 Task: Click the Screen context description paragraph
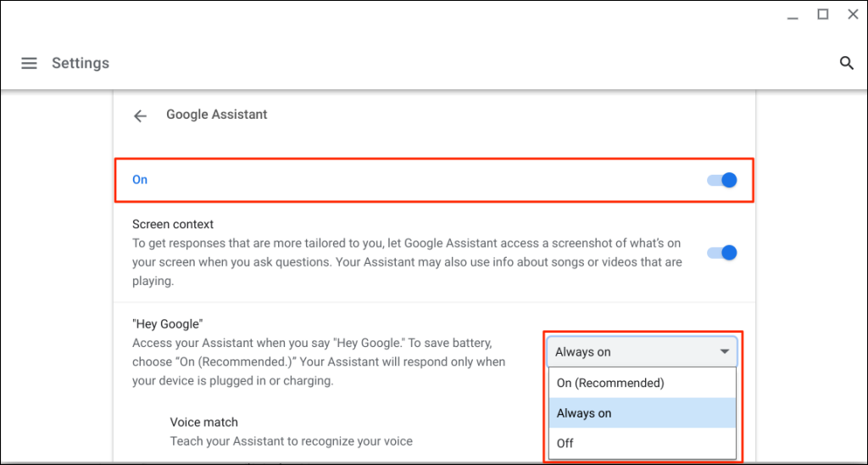pyautogui.click(x=407, y=262)
